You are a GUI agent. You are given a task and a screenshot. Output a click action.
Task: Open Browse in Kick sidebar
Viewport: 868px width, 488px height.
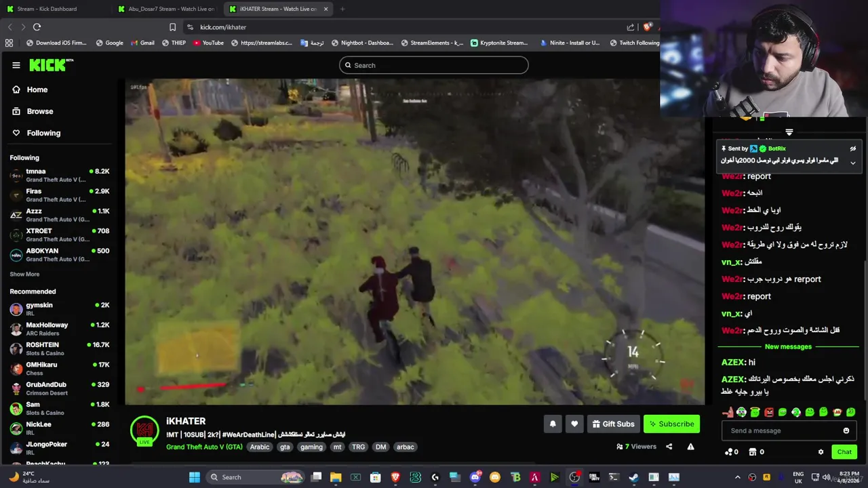(x=33, y=111)
